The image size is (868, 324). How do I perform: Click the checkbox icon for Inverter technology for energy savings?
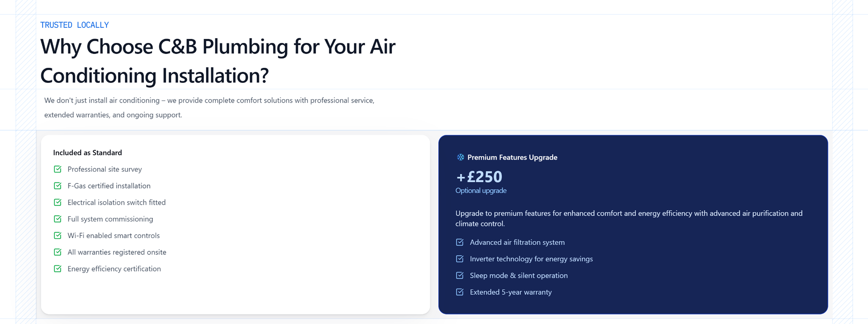(x=460, y=259)
